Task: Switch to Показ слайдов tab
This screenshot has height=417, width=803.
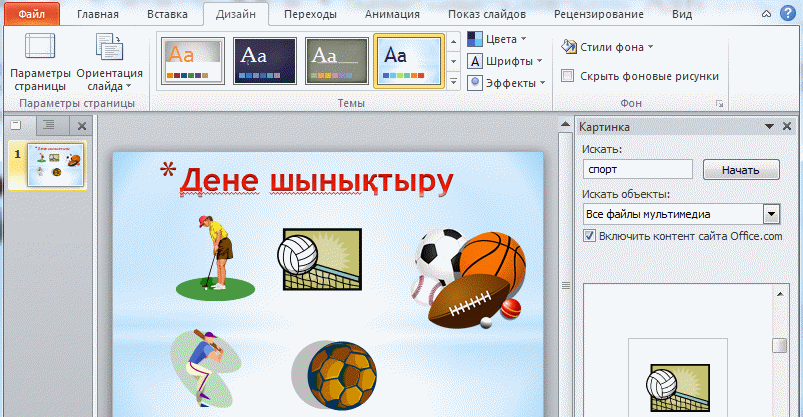Action: tap(487, 14)
